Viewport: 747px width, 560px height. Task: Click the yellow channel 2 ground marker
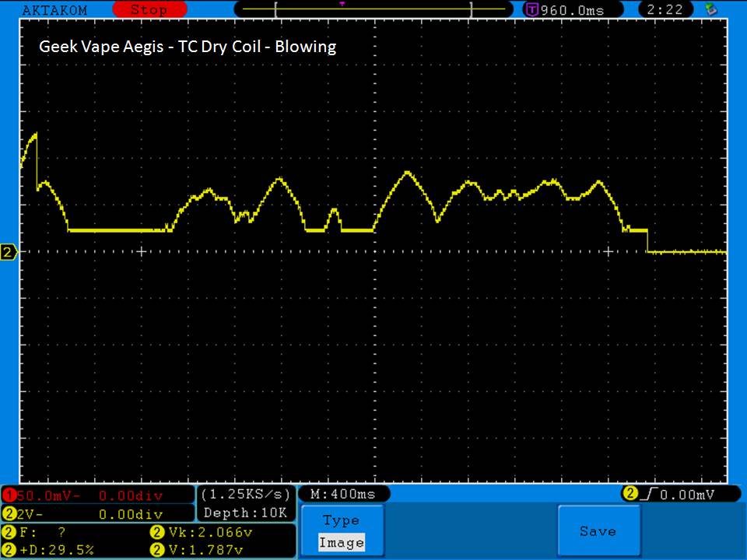[9, 253]
